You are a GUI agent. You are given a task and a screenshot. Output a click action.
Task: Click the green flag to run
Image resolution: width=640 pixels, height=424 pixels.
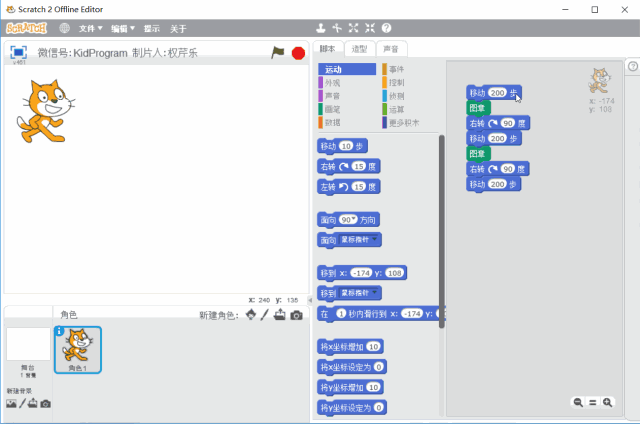[x=278, y=52]
